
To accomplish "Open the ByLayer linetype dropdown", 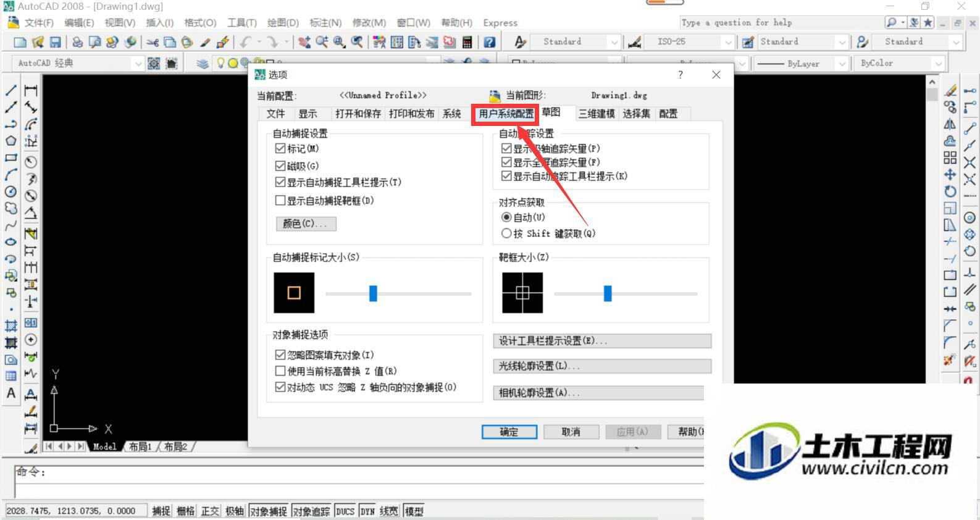I will [x=842, y=64].
